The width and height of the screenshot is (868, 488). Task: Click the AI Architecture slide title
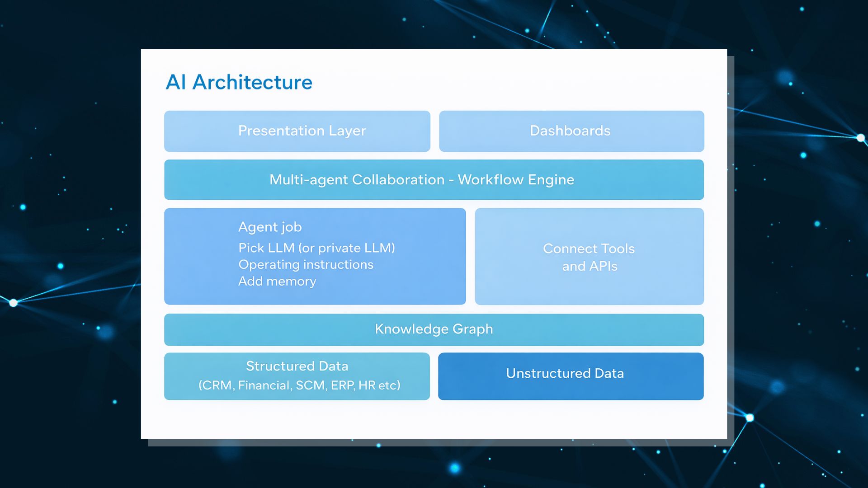pyautogui.click(x=239, y=82)
